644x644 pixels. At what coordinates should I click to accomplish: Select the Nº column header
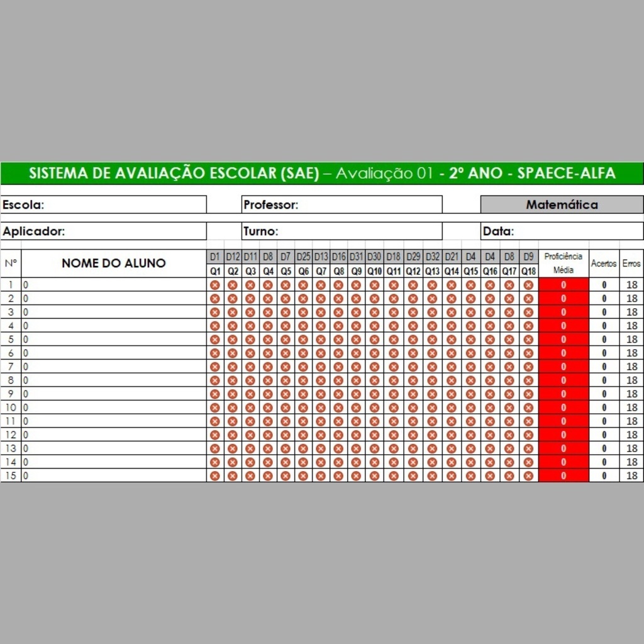[x=11, y=264]
